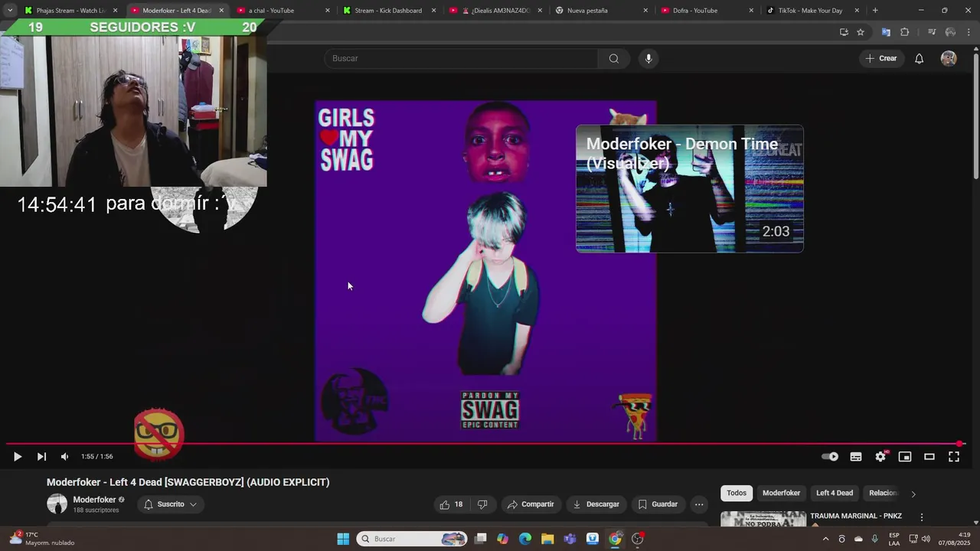Image resolution: width=980 pixels, height=551 pixels.
Task: Toggle the autoplay switch
Action: (830, 457)
